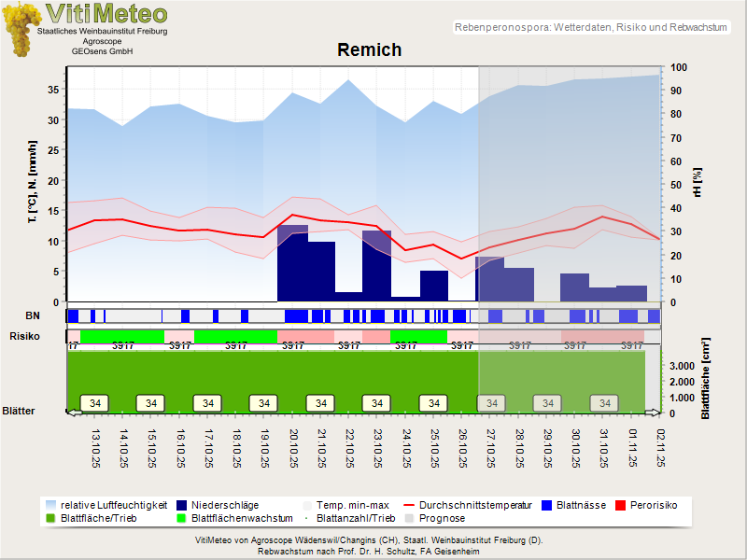Click the VitiMeteo grape cluster logo
The image size is (747, 560).
[x=19, y=28]
